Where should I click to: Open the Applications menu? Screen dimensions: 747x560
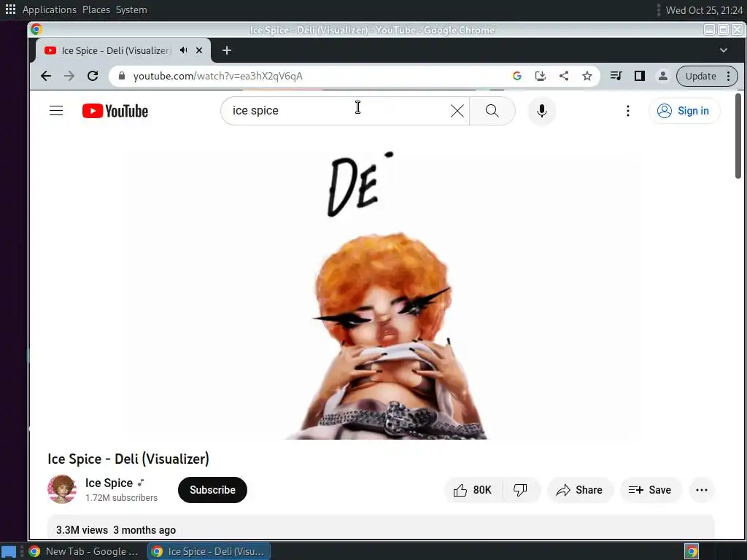tap(49, 9)
